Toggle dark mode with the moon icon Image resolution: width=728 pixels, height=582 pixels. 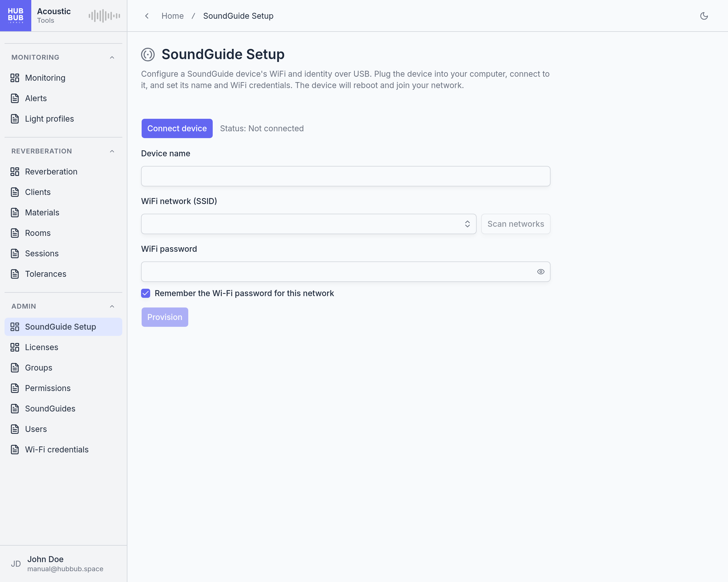click(x=704, y=16)
